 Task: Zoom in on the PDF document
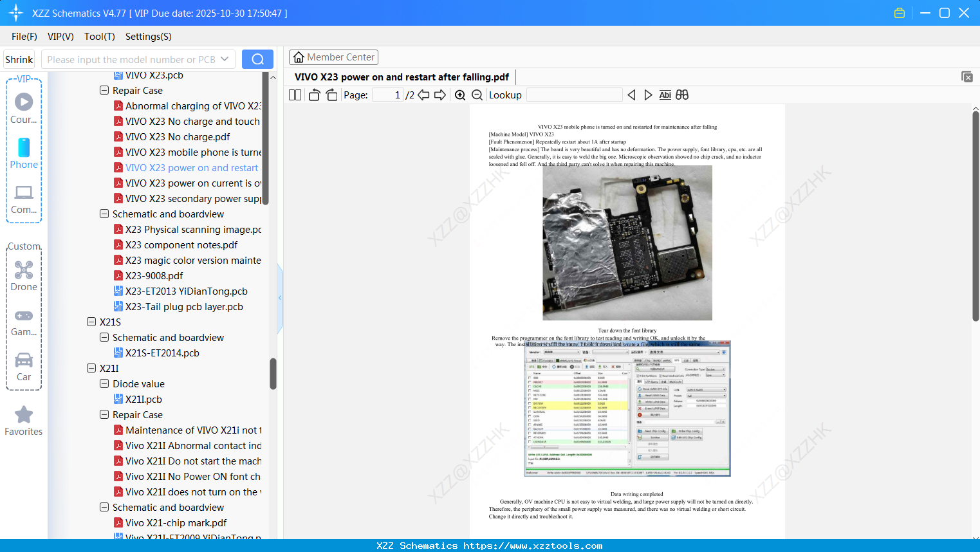[460, 95]
